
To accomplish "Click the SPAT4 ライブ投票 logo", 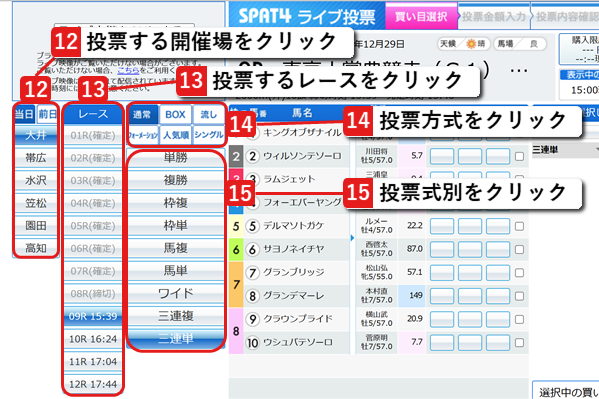I will [x=306, y=17].
